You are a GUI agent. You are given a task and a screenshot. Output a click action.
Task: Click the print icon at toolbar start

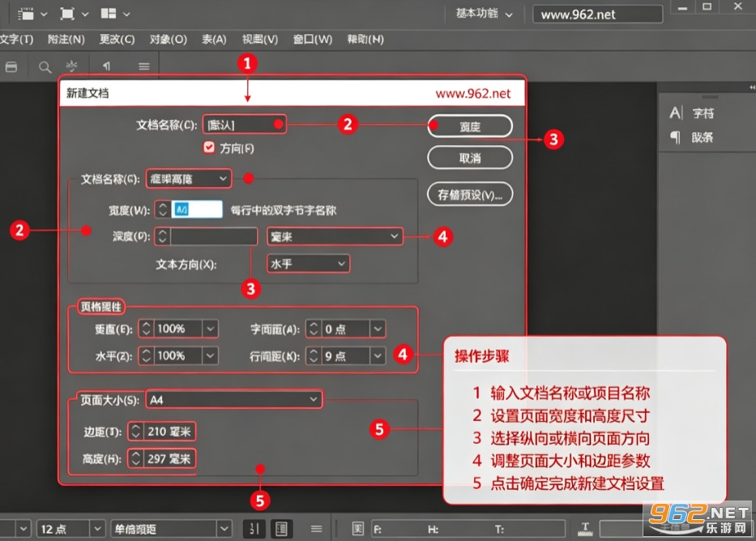[x=11, y=67]
